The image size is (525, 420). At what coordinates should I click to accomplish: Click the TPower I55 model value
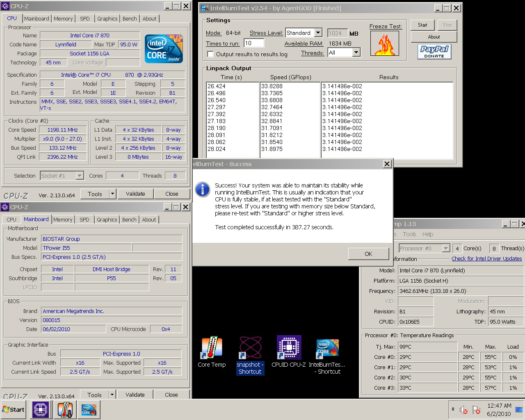coord(86,248)
